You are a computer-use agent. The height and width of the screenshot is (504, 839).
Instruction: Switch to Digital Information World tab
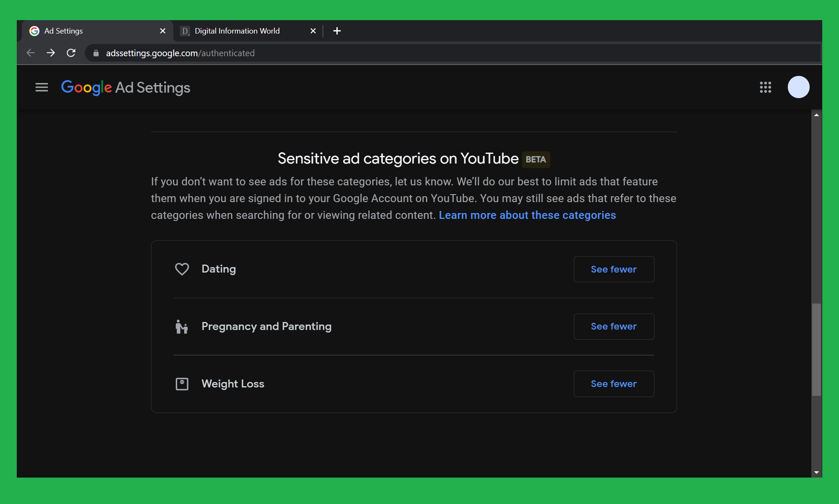(x=237, y=31)
